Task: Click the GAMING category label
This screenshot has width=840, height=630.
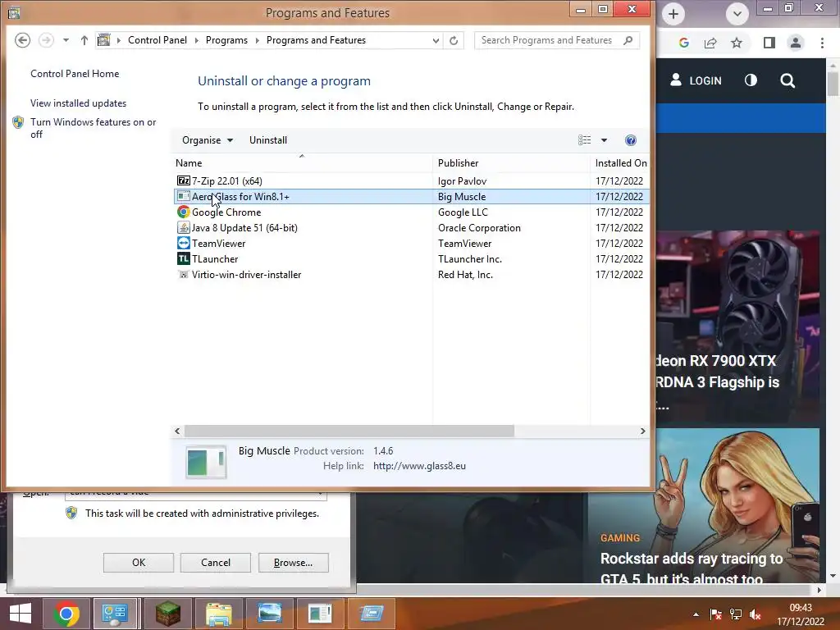Action: click(620, 538)
